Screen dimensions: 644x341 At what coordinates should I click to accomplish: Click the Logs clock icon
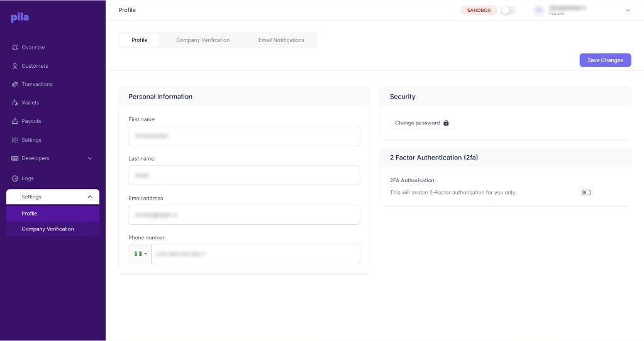(x=15, y=178)
